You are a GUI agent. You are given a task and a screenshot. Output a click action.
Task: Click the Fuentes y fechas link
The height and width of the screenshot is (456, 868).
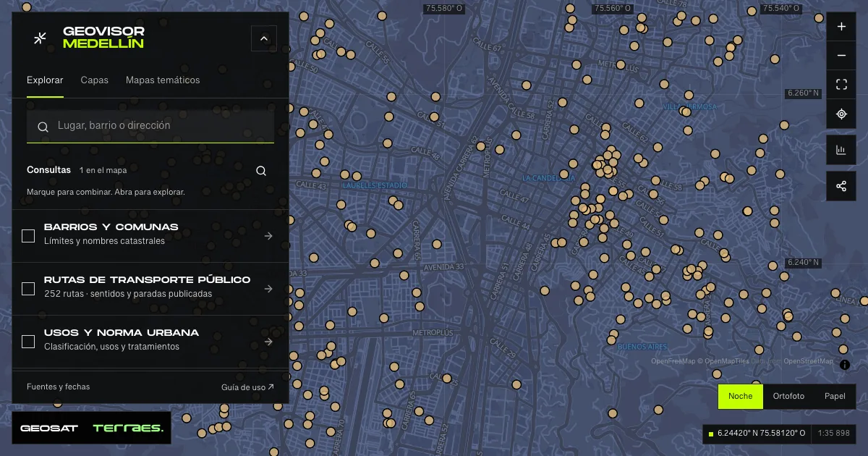pos(59,387)
